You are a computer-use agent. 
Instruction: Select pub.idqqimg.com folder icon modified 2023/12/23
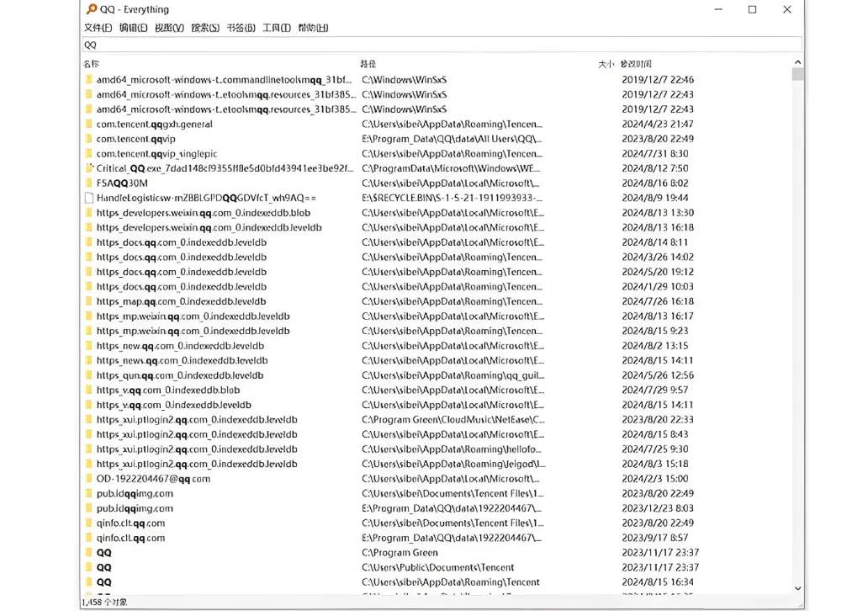(x=88, y=508)
